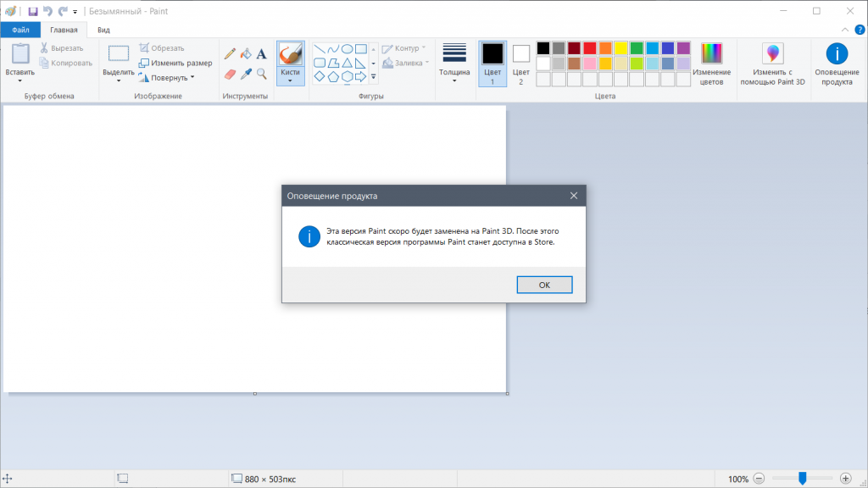Switch to Главная tab

[64, 30]
